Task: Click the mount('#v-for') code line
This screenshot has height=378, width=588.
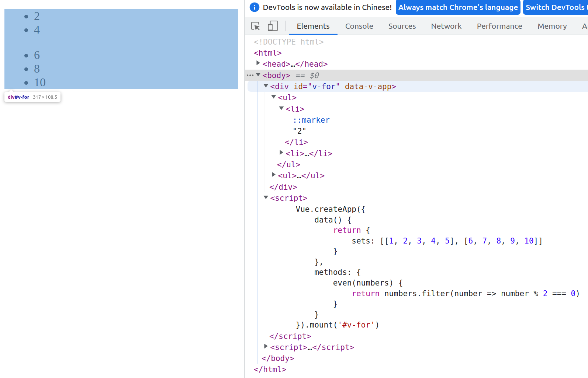Action: point(338,325)
